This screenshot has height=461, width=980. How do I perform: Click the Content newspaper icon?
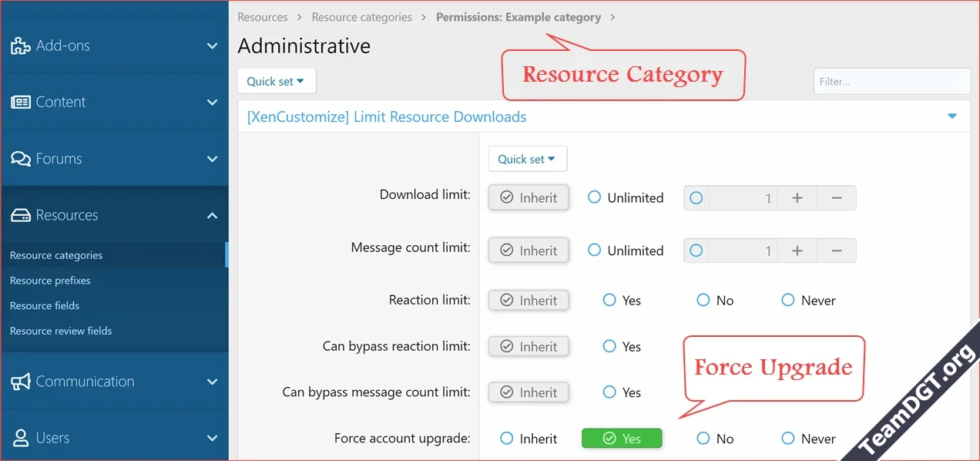click(21, 102)
